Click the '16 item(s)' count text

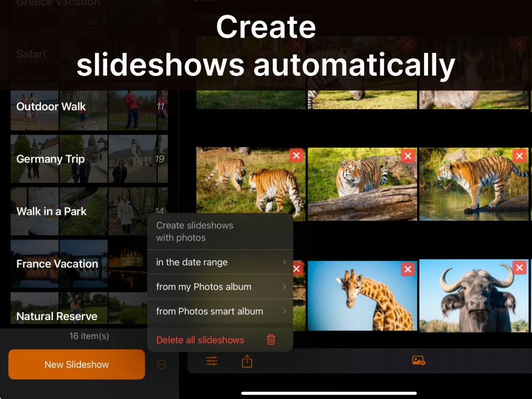pyautogui.click(x=89, y=336)
